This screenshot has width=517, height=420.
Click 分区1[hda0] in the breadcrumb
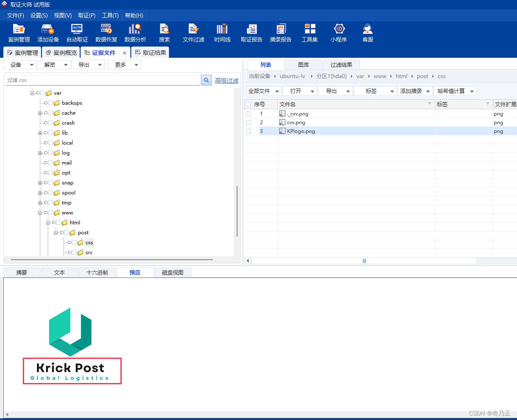(x=331, y=76)
